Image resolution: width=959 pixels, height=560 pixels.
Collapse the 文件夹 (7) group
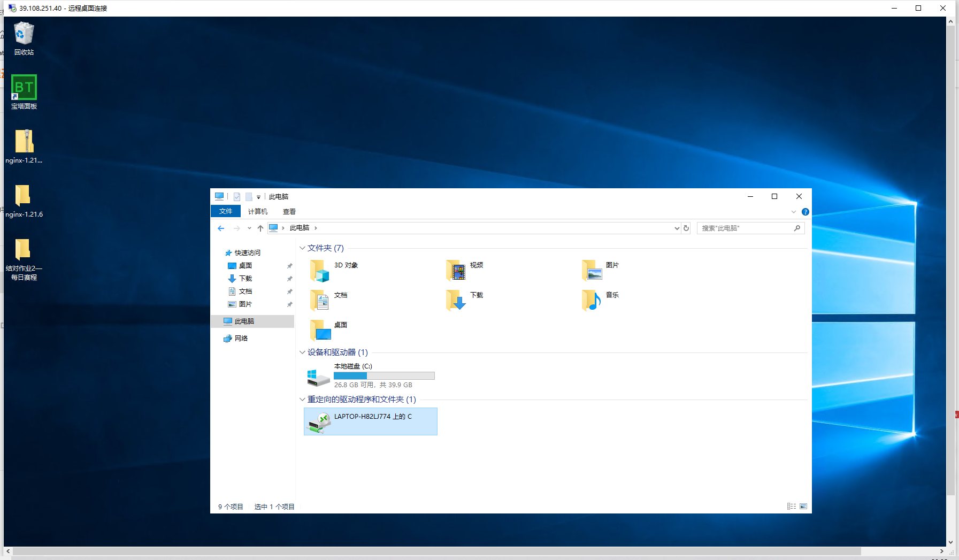pos(302,248)
